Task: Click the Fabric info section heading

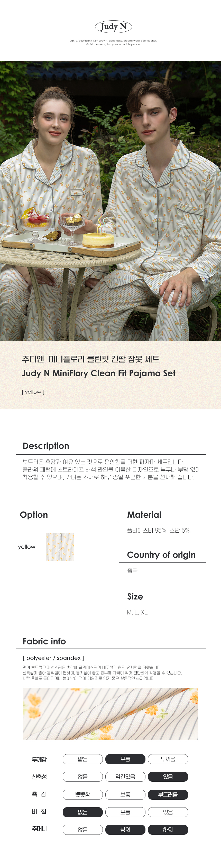Action: (44, 641)
